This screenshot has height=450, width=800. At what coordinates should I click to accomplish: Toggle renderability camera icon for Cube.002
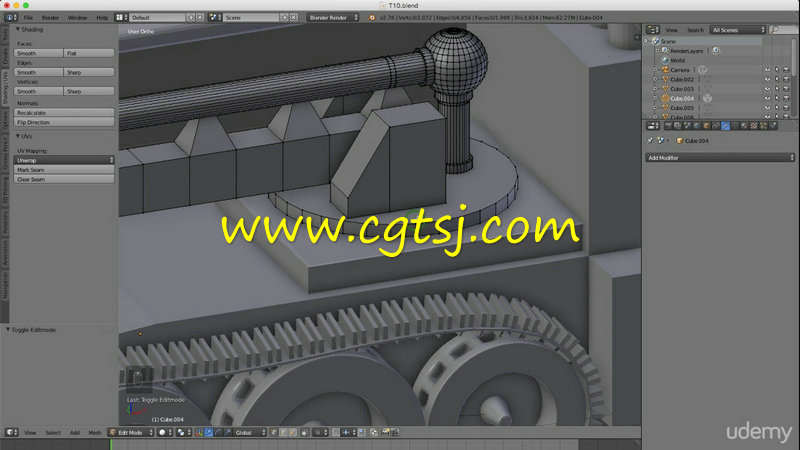point(786,80)
